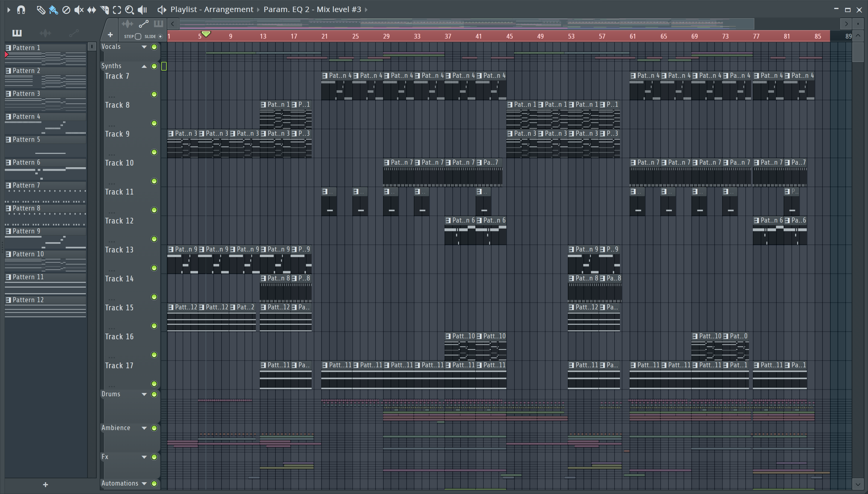Click the green playhead marker on the timeline ruler
The height and width of the screenshot is (494, 868).
pyautogui.click(x=206, y=34)
